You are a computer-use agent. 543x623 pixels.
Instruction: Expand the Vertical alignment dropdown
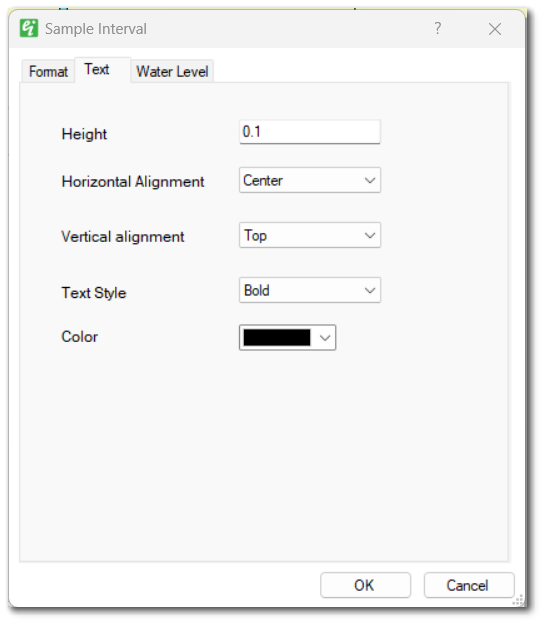tap(310, 235)
